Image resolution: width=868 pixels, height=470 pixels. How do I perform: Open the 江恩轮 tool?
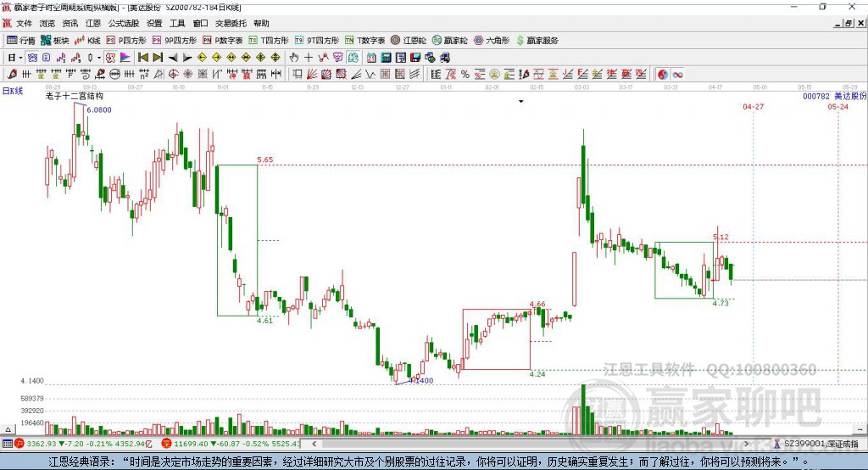409,41
